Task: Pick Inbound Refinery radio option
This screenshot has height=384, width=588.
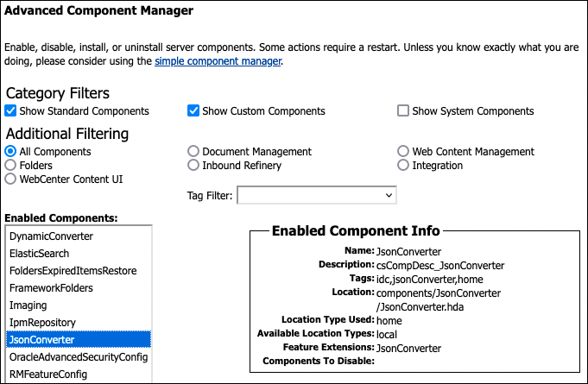Action: click(193, 165)
